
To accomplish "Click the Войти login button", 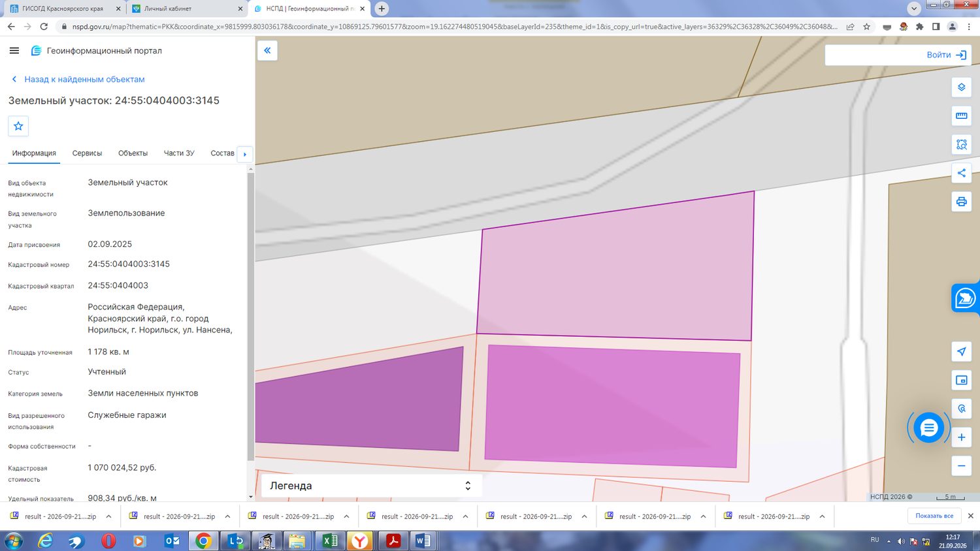I will (x=946, y=55).
